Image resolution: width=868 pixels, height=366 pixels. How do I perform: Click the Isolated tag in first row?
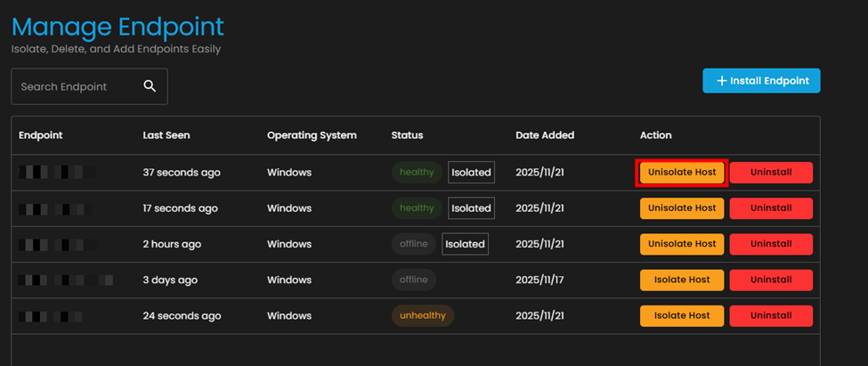(471, 173)
